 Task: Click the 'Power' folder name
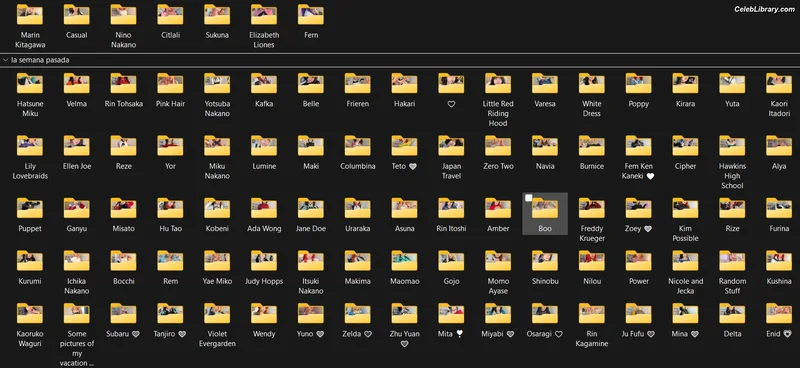point(638,281)
